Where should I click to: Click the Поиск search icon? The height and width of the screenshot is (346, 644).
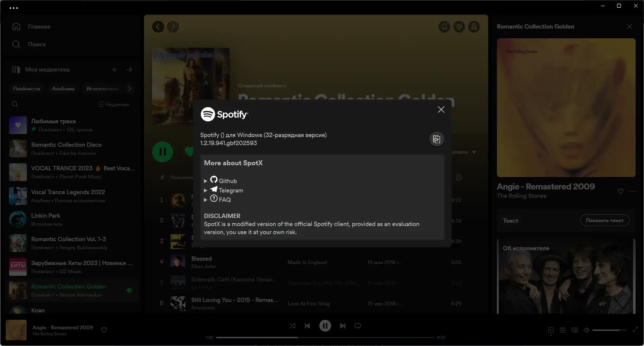(x=16, y=44)
